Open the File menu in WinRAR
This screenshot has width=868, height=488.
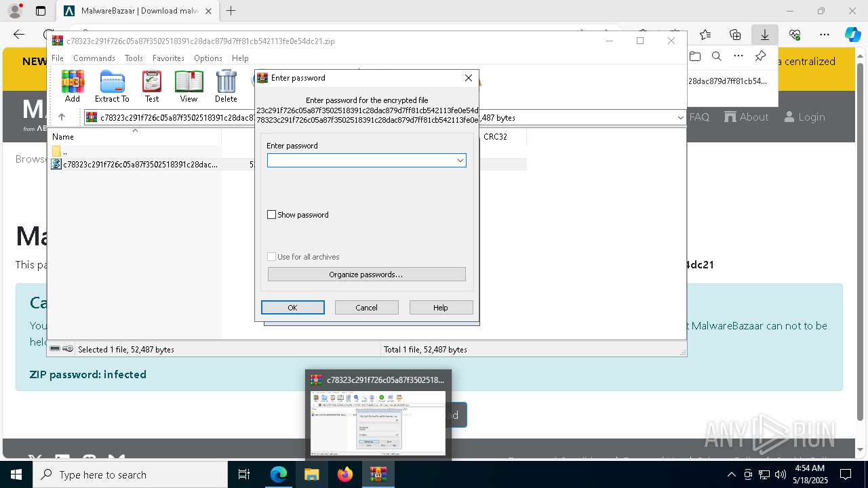[58, 58]
